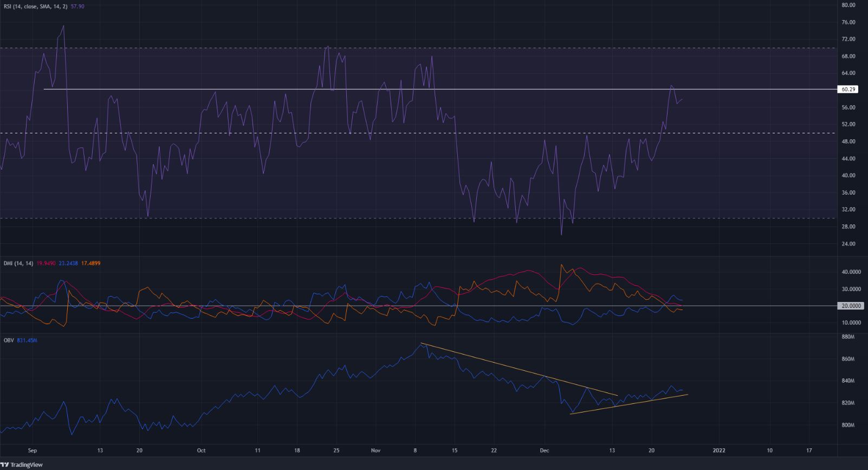Click the 840M OBV scale label
Screen dimensions: 868x470
[848, 381]
